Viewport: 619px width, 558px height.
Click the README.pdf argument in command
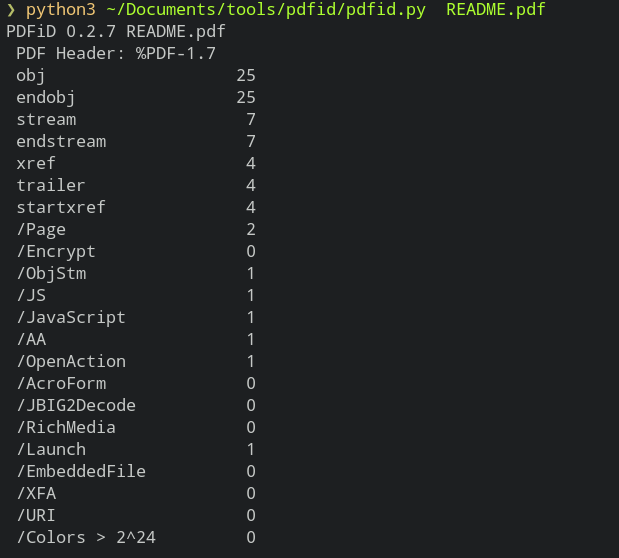(496, 9)
